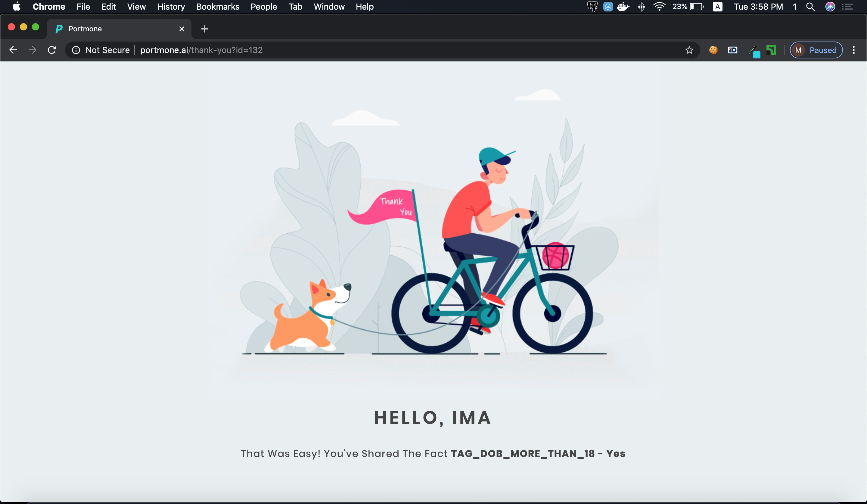The width and height of the screenshot is (867, 504).
Task: Open the File menu
Action: 83,7
